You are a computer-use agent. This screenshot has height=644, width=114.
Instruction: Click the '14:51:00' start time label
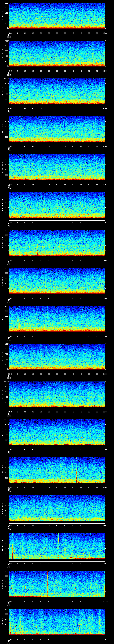point(9,298)
